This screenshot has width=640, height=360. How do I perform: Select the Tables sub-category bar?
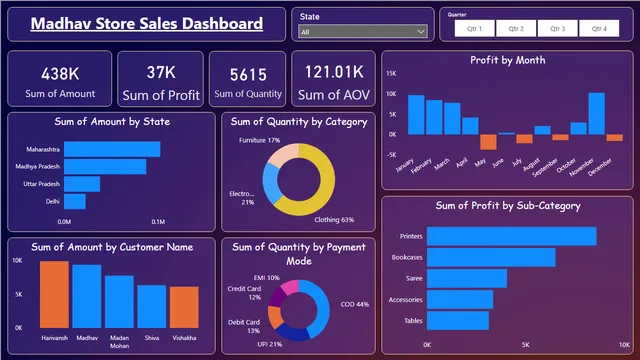[x=458, y=321]
